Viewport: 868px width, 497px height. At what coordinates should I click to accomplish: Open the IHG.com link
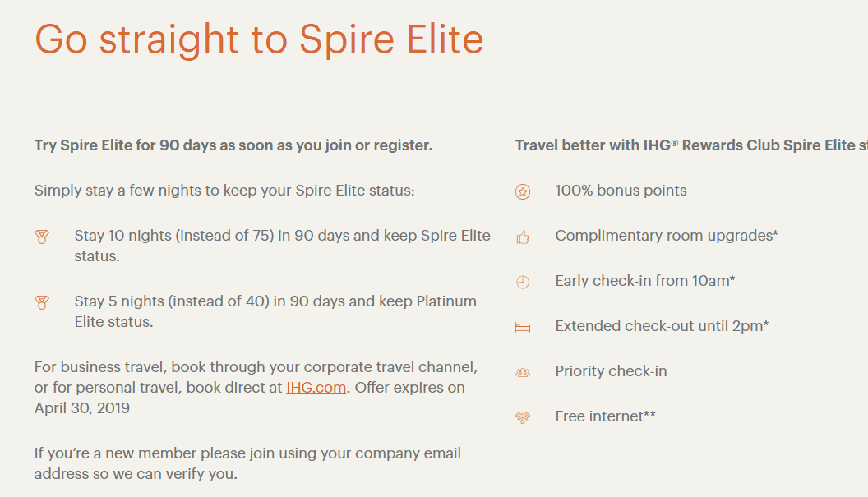click(316, 388)
